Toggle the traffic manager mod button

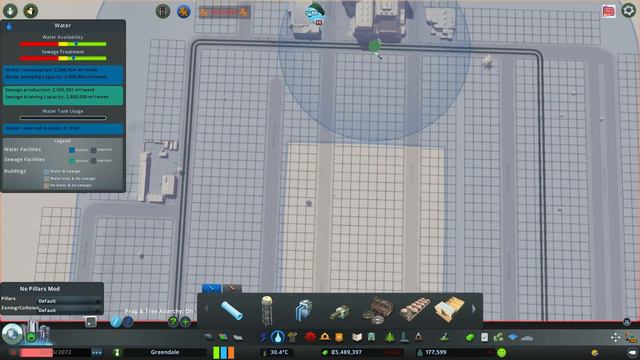point(163,11)
